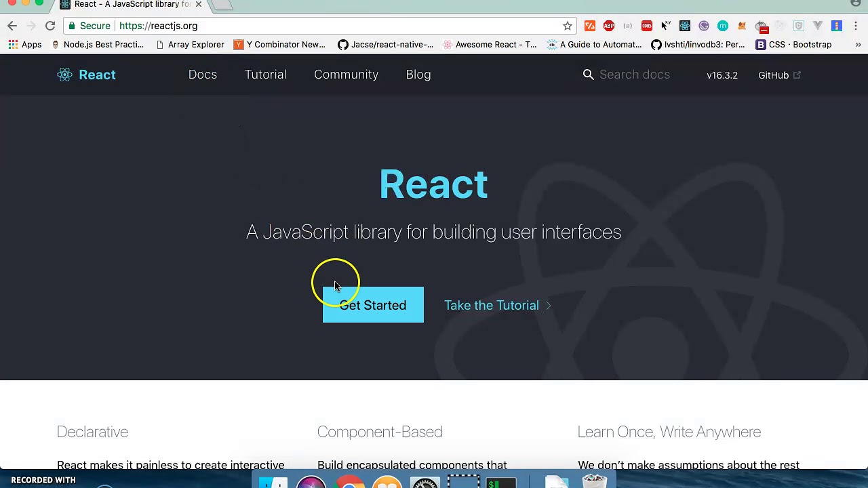Screen dimensions: 868x488
Task: Open Finder from the Dock
Action: pyautogui.click(x=274, y=483)
